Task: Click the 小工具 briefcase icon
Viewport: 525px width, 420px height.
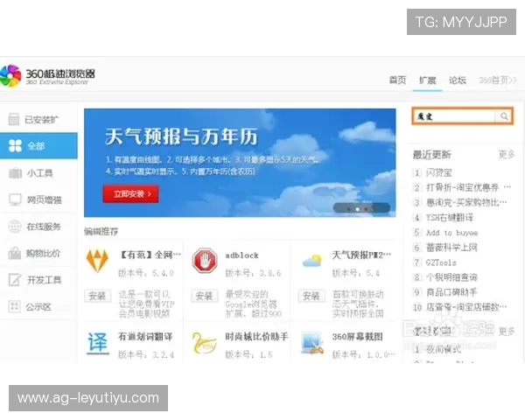Action: coord(15,173)
